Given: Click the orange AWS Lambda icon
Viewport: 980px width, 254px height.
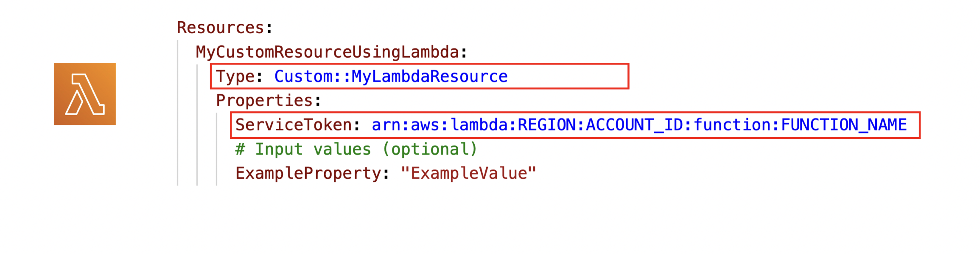Looking at the screenshot, I should point(84,94).
